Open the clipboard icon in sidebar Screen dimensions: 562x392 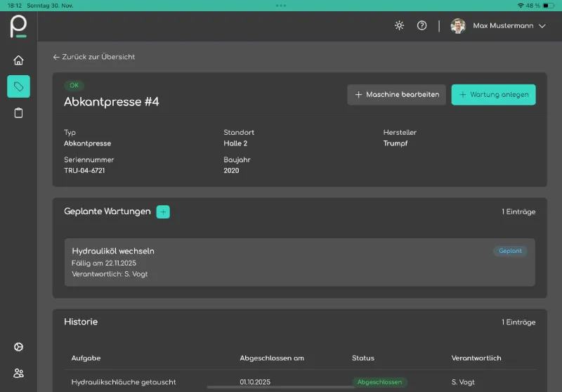(18, 113)
